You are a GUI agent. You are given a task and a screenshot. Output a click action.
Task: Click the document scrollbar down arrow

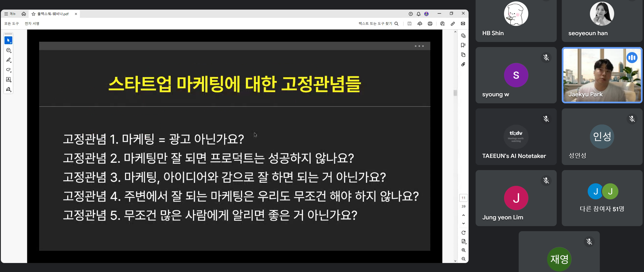coord(455,261)
